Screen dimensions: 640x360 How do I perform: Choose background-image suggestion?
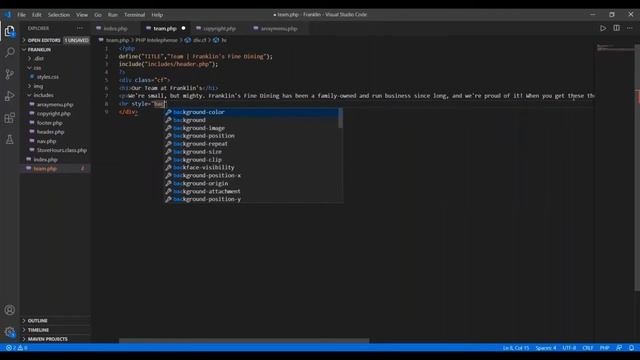coord(251,128)
